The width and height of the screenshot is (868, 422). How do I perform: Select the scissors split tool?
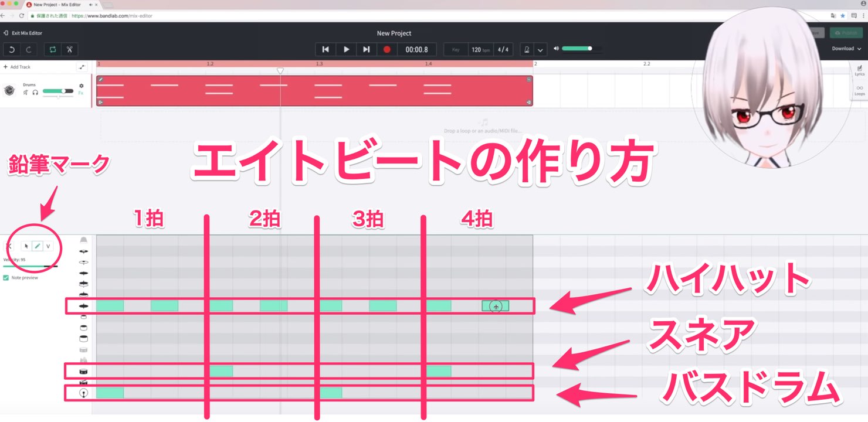(69, 50)
